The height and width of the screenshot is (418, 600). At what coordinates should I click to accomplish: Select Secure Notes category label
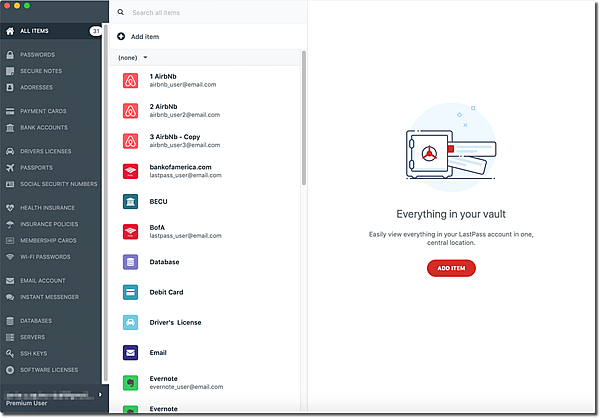click(41, 71)
